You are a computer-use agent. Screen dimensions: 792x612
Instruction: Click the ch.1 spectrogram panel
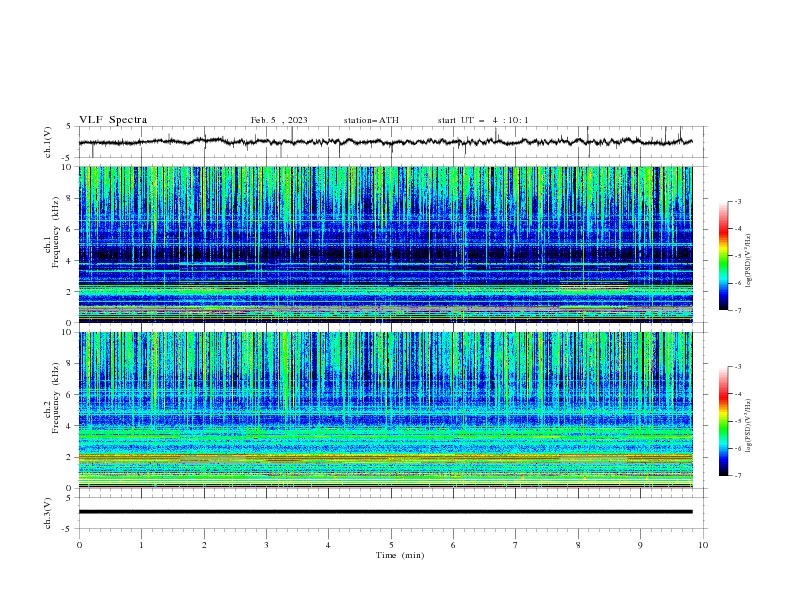[x=385, y=244]
